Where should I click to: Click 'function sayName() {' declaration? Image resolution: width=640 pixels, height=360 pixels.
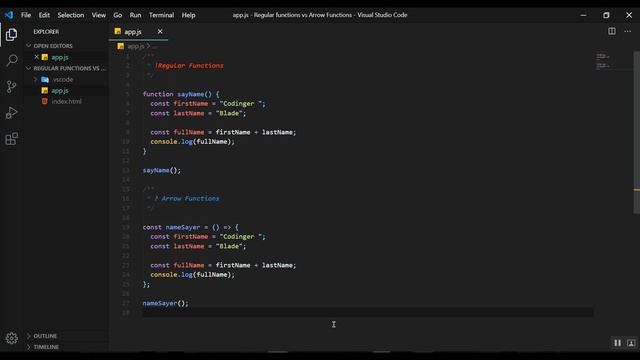point(181,94)
